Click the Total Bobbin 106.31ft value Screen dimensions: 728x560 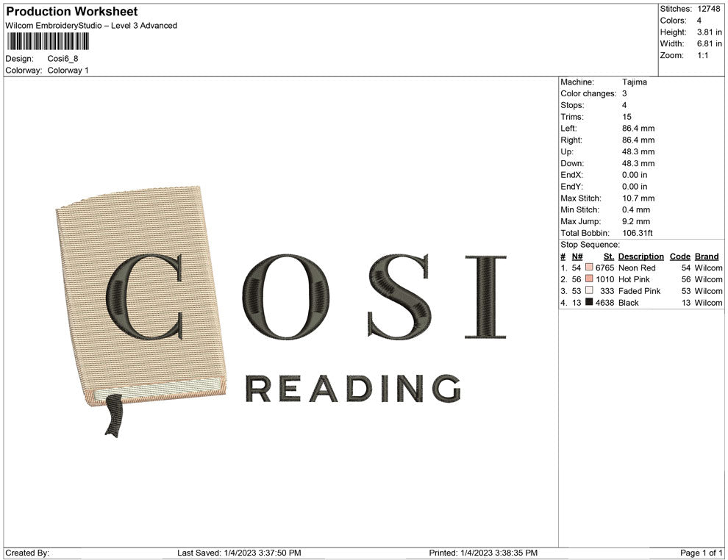click(x=636, y=233)
